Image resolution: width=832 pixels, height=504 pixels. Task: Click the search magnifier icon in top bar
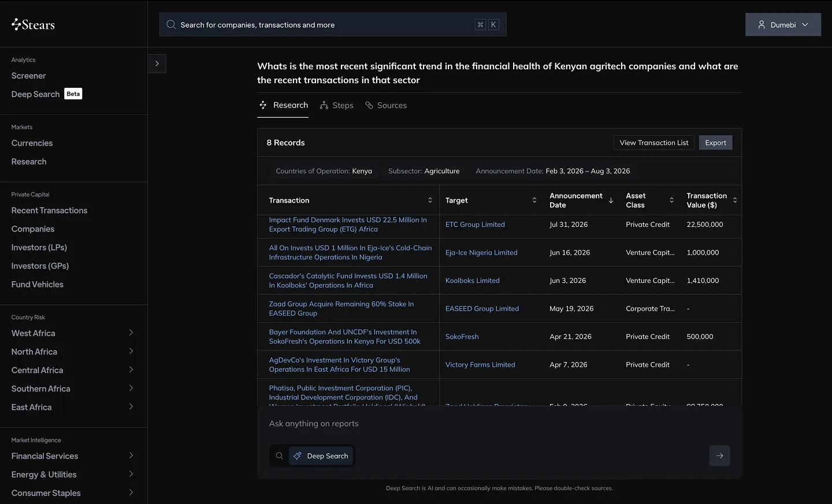(x=171, y=25)
